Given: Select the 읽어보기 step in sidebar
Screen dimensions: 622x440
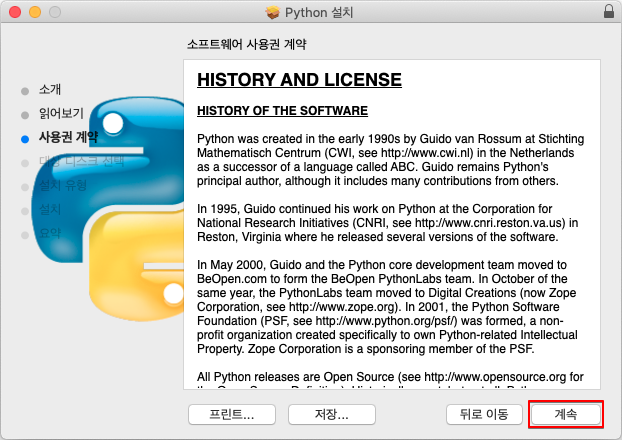Looking at the screenshot, I should pos(61,113).
